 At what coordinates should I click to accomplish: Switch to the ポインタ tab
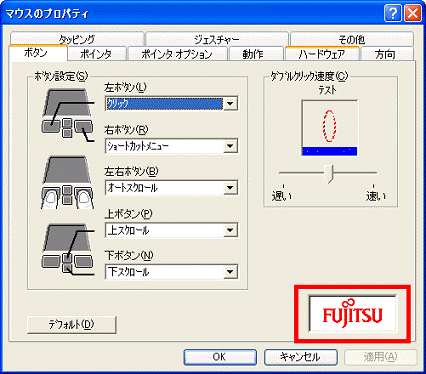[x=97, y=54]
